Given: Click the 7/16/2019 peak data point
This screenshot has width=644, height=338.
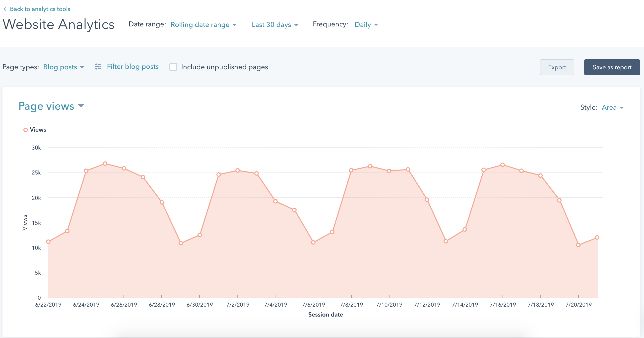Looking at the screenshot, I should [x=503, y=165].
